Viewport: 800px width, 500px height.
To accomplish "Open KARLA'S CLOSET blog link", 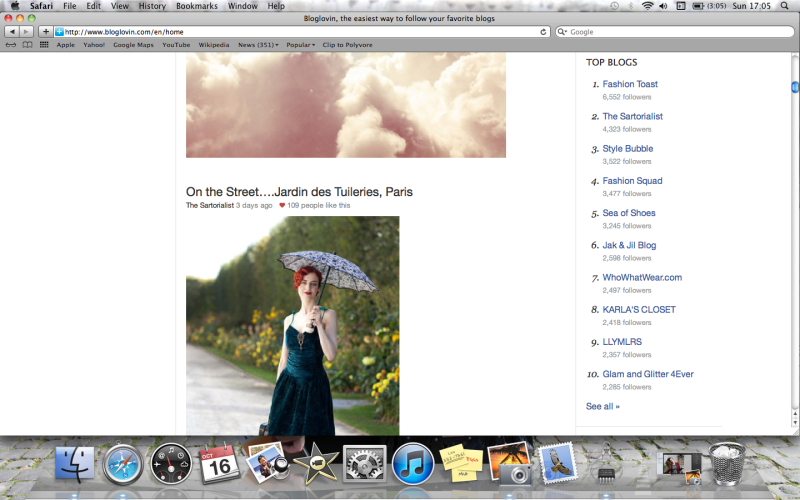I will (639, 310).
